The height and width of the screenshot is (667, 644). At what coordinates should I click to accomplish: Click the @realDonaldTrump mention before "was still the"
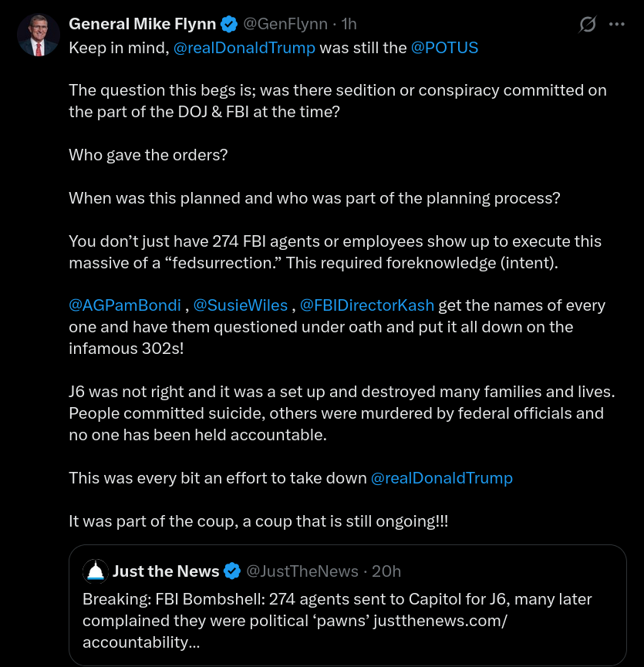click(244, 47)
